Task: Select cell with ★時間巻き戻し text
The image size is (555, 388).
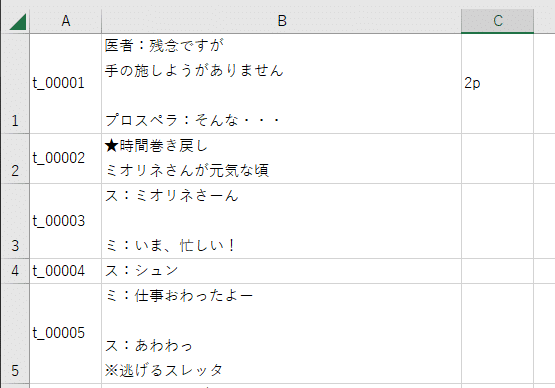Action: point(281,159)
